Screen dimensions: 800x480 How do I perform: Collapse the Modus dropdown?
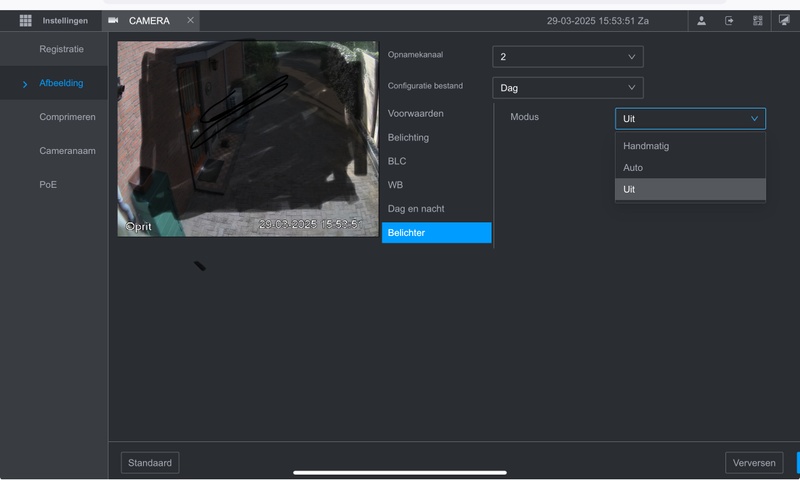(690, 119)
